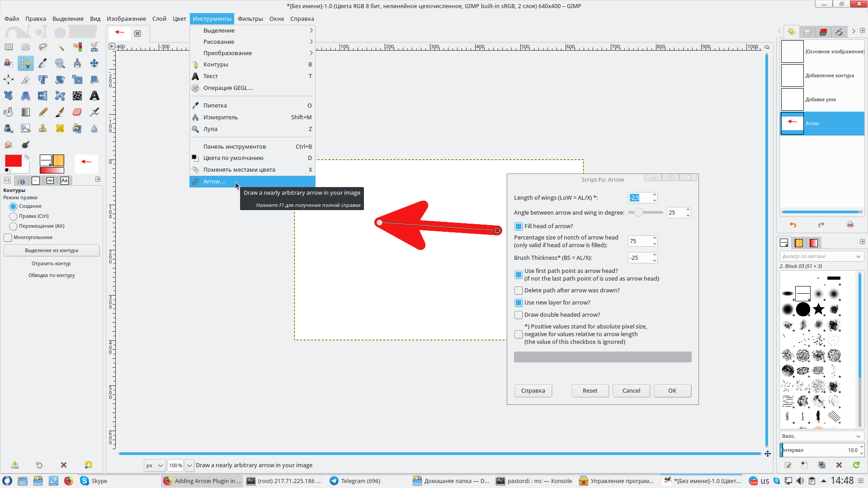Enable Delete path after arrow drawn

click(519, 291)
